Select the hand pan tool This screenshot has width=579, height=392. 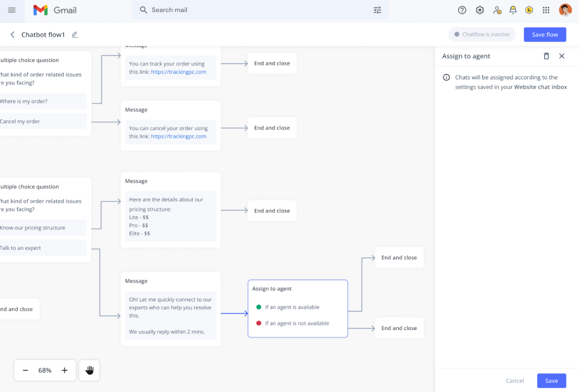(89, 371)
